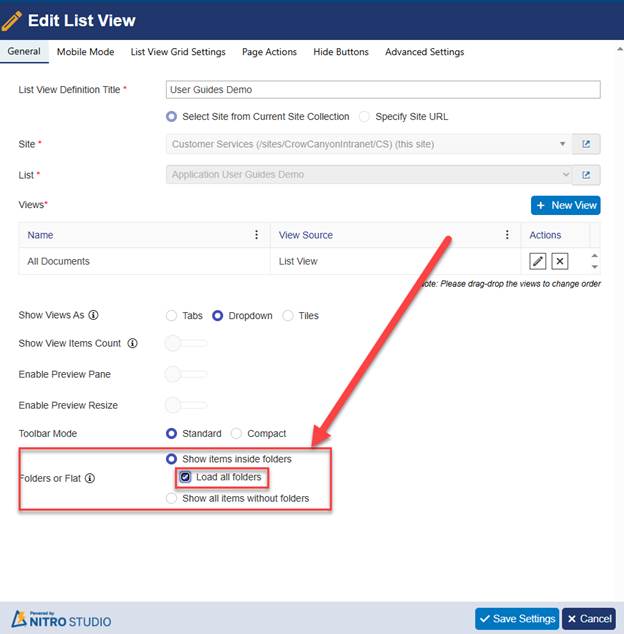Screen dimensions: 624x634
Task: Toggle the Enable Preview Pane switch
Action: tap(186, 374)
